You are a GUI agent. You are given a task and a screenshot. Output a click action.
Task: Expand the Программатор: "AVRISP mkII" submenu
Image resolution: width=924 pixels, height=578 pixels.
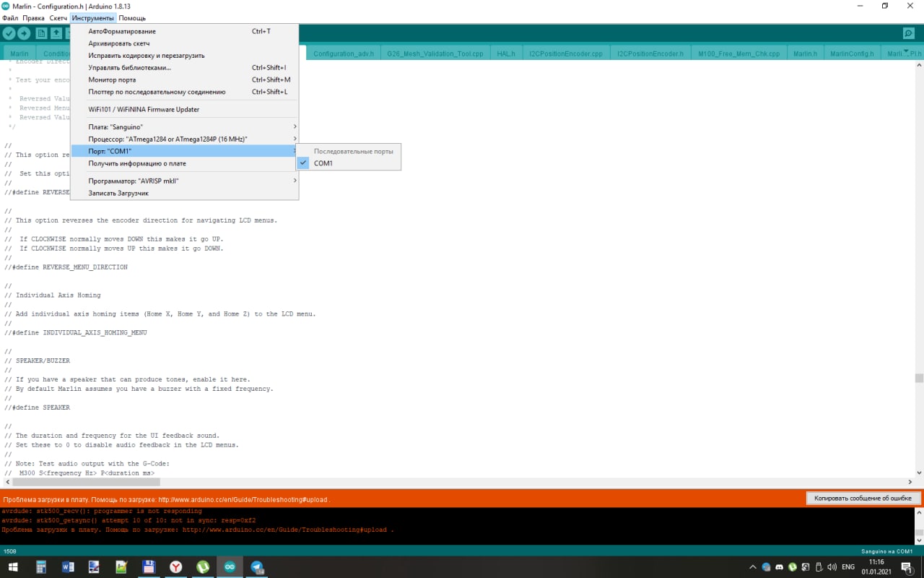pos(184,181)
